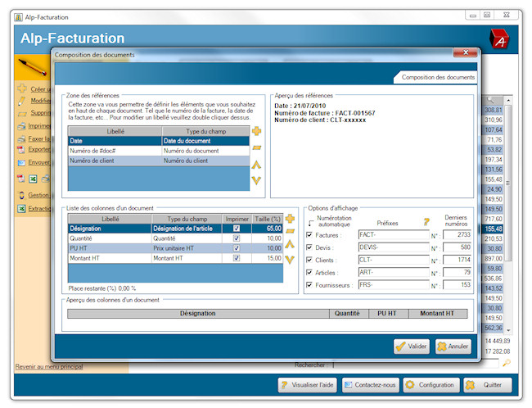Click the Clients last number field

[457, 260]
